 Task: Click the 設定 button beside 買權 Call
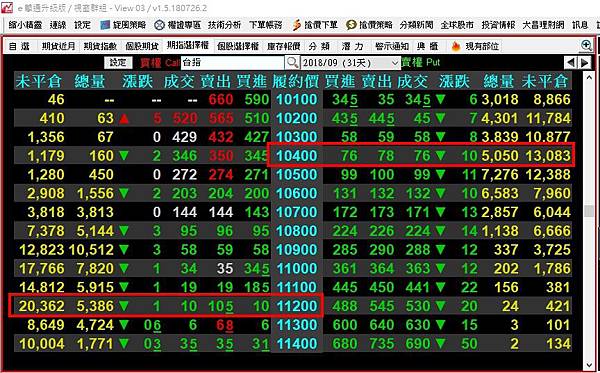coord(118,62)
